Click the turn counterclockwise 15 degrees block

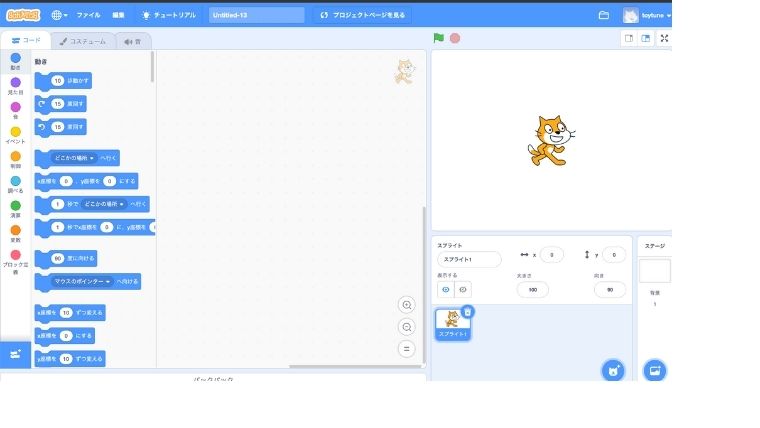coord(61,127)
